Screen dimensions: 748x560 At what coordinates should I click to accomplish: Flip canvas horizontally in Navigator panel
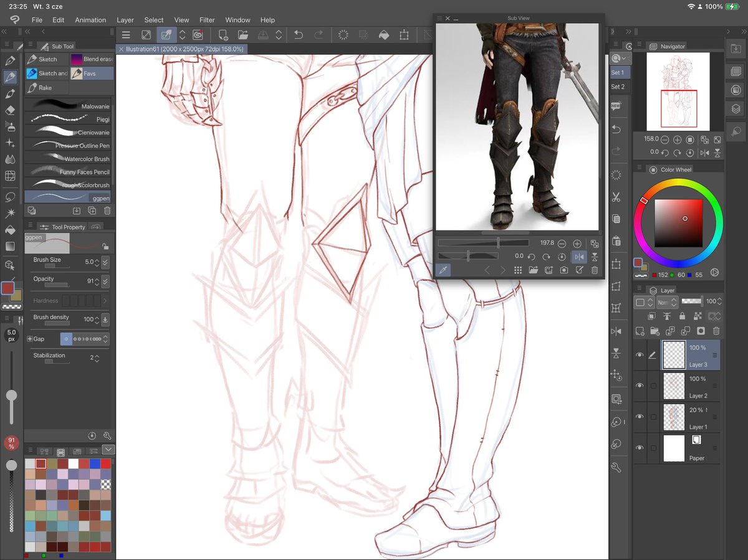pyautogui.click(x=705, y=152)
